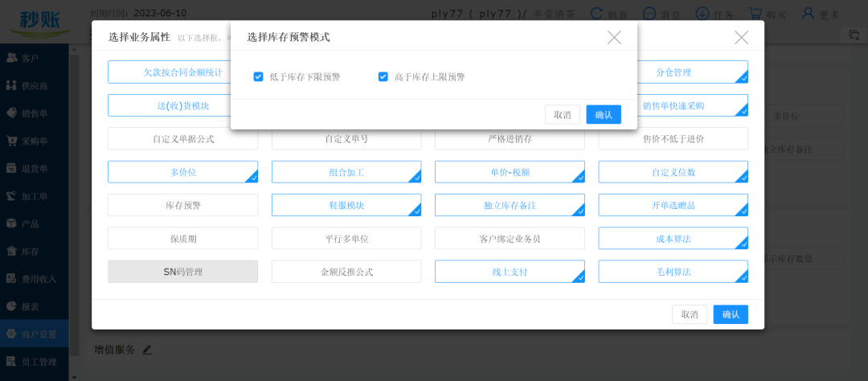Click 确认 in the 库存预警模式 dialog

603,115
